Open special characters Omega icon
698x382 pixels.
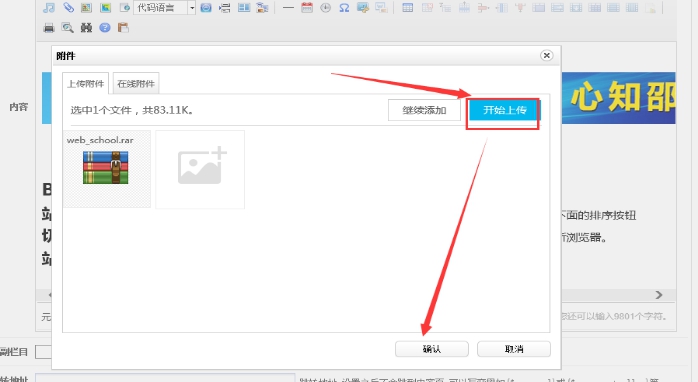(344, 8)
